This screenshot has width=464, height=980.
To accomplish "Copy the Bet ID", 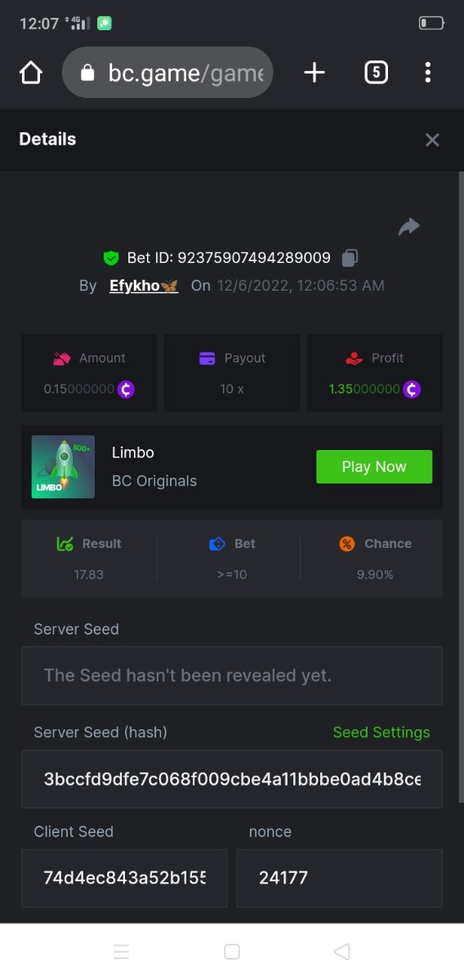I will (x=350, y=258).
